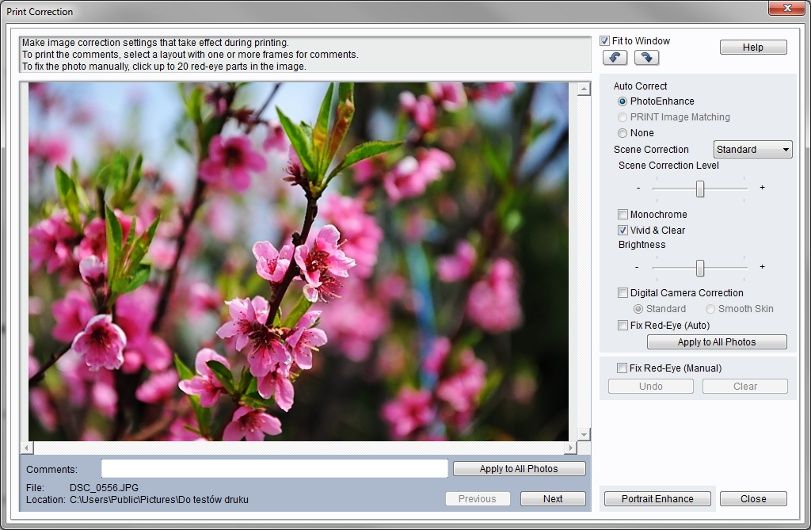Enable Digital Camera Correction
Viewport: 811px width, 530px height.
click(623, 293)
